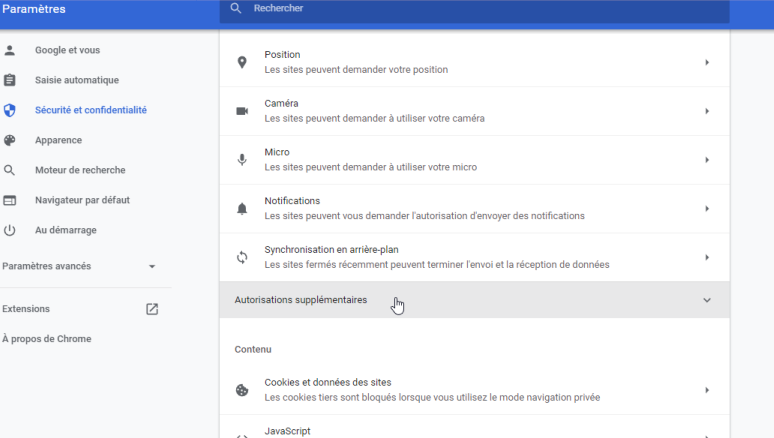The width and height of the screenshot is (774, 438).
Task: Go to Saisie automatique section
Action: point(76,80)
